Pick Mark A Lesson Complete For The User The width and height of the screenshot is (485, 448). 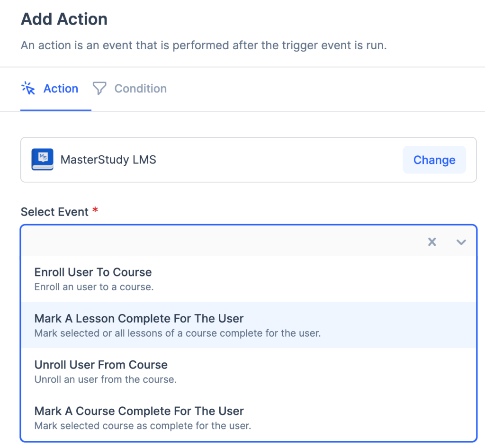point(139,319)
